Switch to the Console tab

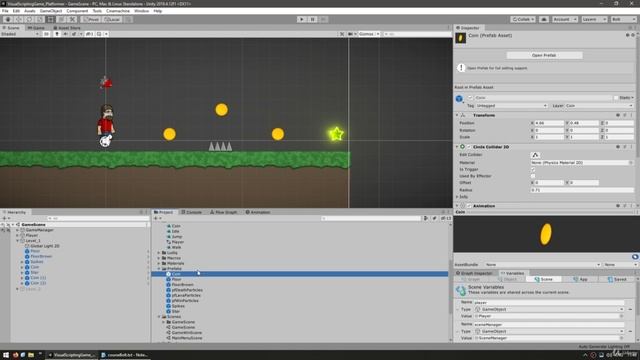point(191,212)
